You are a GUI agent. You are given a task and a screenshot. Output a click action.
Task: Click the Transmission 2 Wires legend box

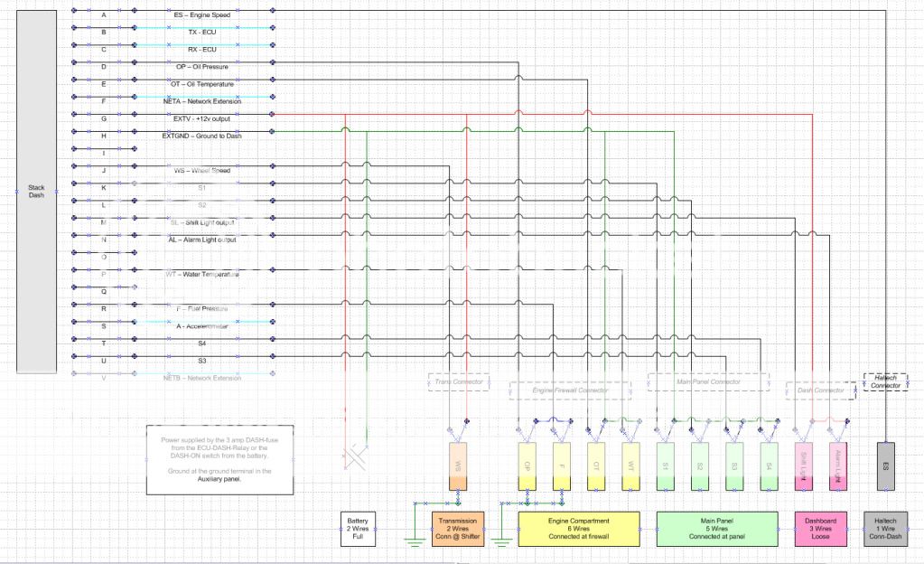coord(458,529)
